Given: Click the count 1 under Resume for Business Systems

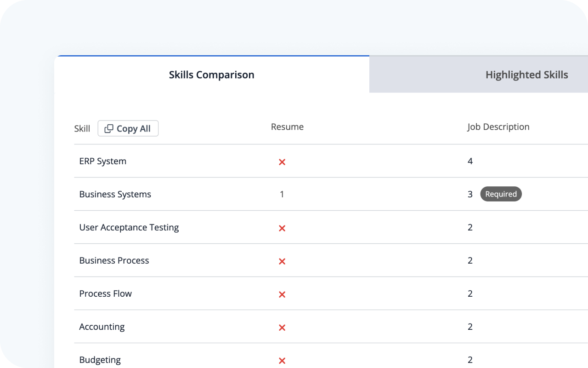Looking at the screenshot, I should pos(282,194).
